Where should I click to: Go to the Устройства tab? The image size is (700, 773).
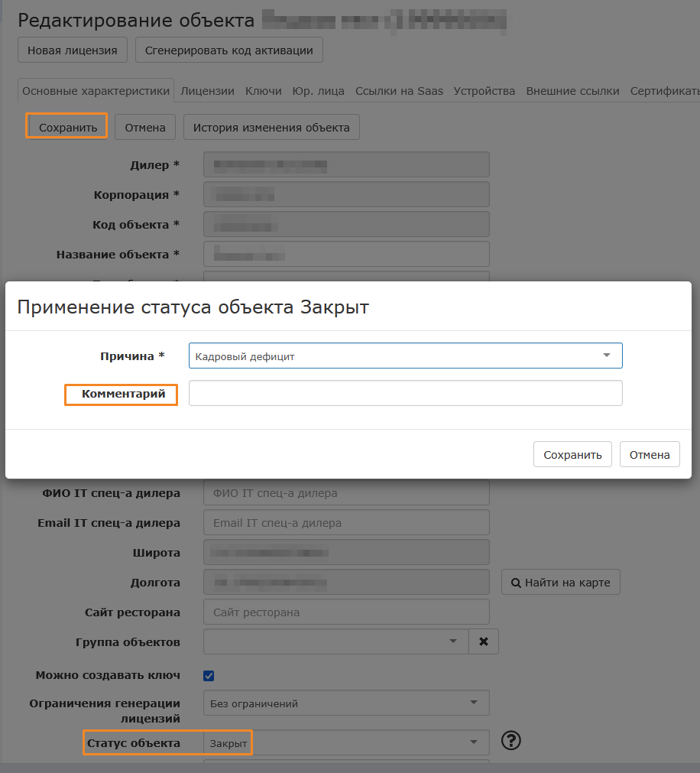pyautogui.click(x=484, y=91)
